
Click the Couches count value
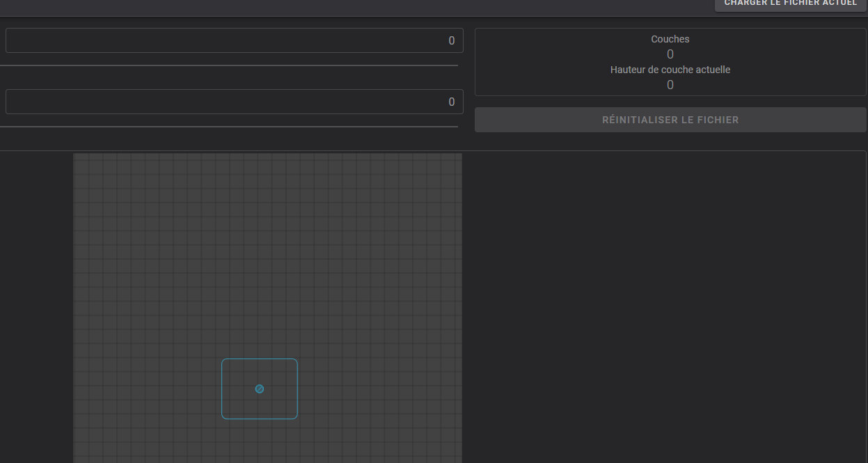point(670,54)
